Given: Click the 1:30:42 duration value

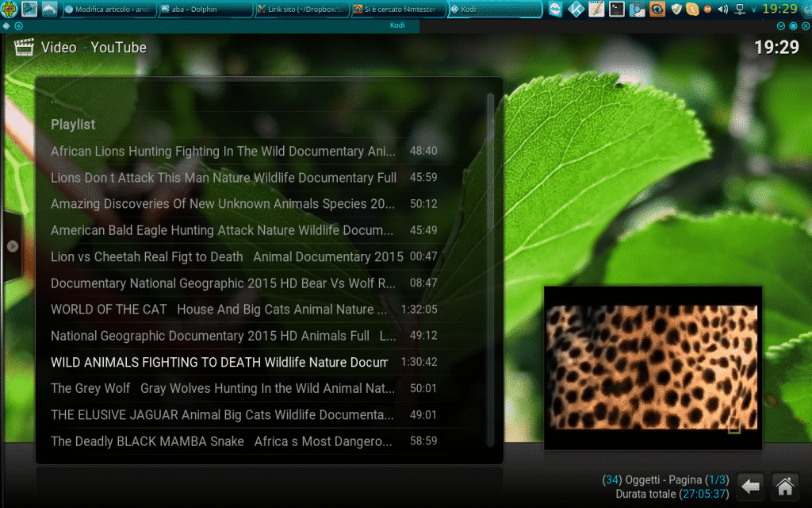Looking at the screenshot, I should point(419,362).
